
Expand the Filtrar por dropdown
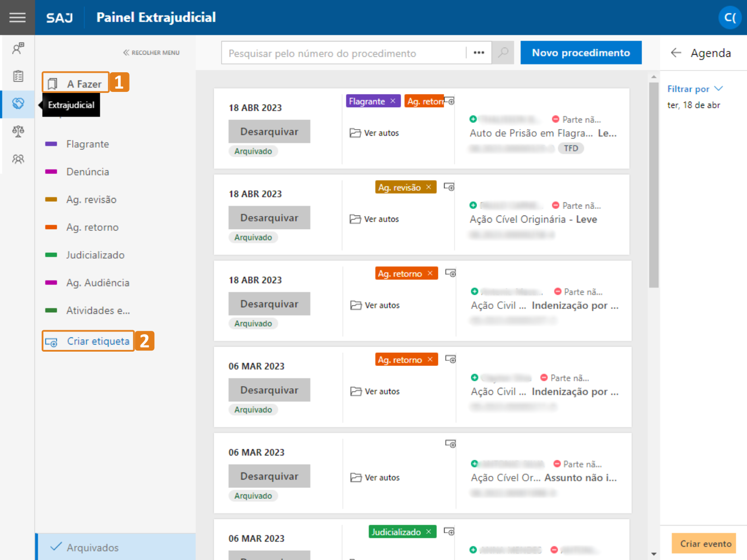coord(695,89)
